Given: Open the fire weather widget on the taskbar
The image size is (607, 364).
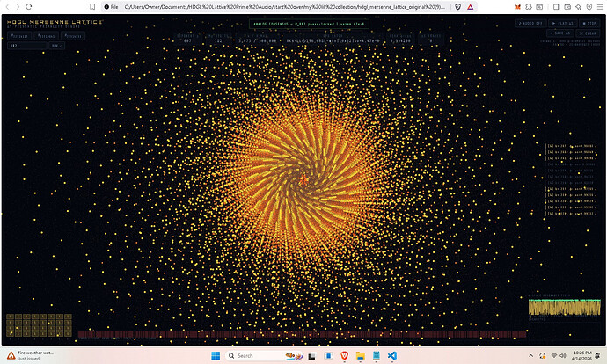Looking at the screenshot, I should (31, 355).
